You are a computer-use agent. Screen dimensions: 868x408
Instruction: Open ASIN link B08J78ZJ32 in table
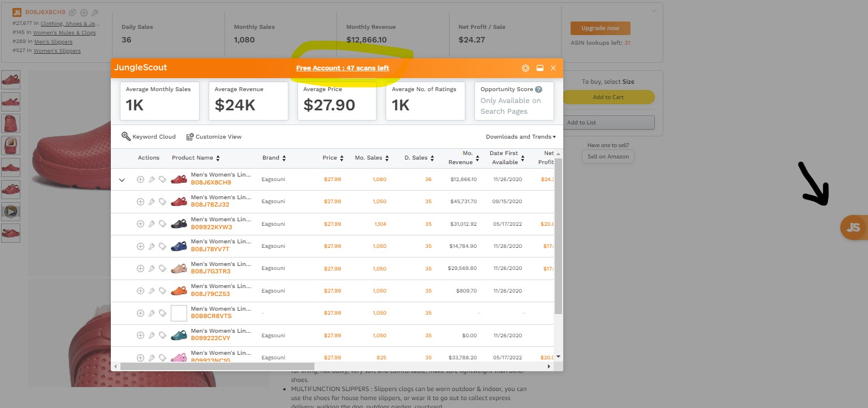[210, 205]
